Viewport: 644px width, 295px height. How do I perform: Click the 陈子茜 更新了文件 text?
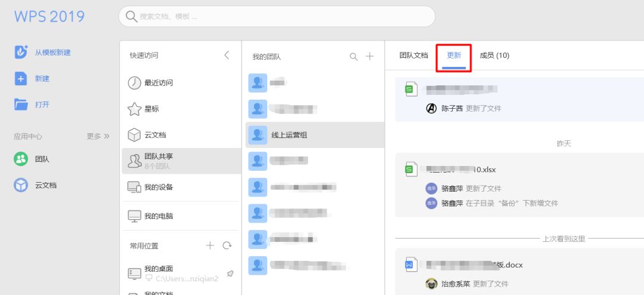[x=472, y=109]
